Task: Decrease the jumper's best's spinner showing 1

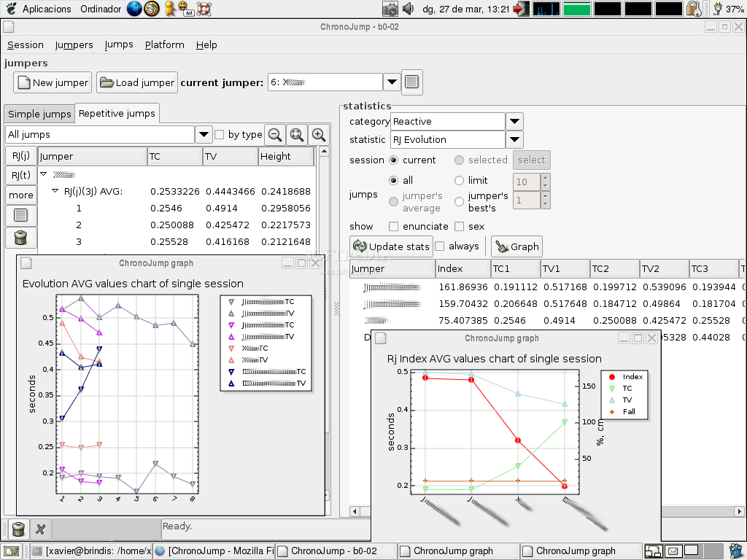Action: (546, 204)
